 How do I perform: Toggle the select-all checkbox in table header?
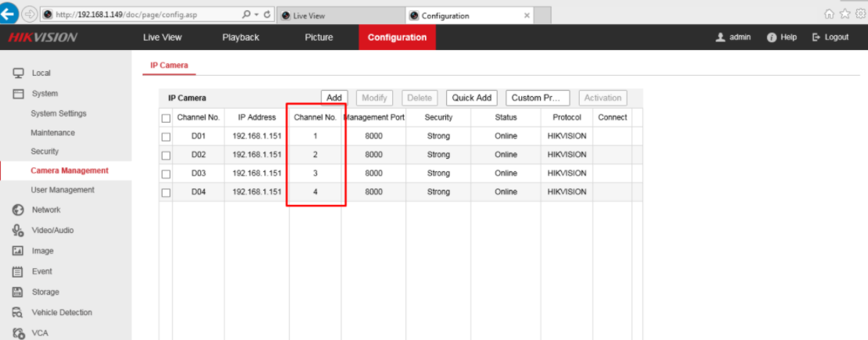[x=166, y=118]
